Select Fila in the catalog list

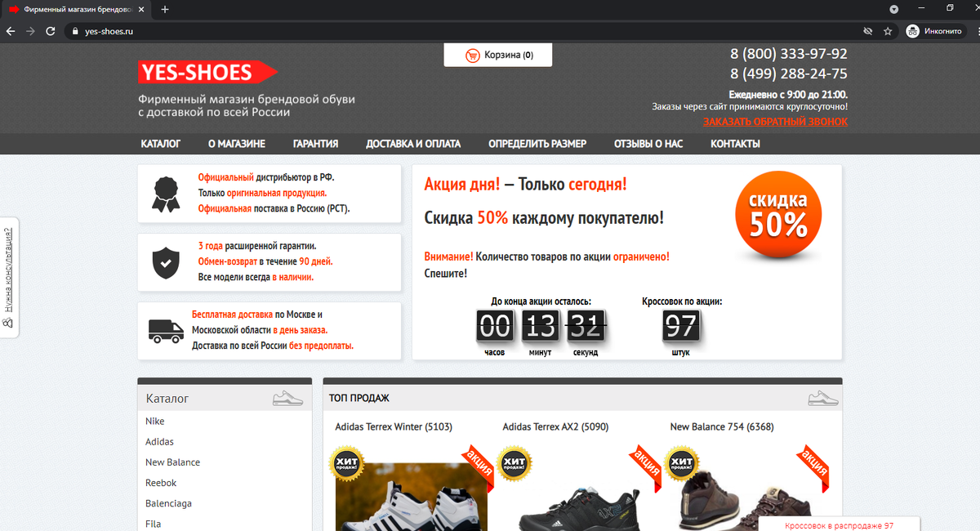click(x=153, y=524)
